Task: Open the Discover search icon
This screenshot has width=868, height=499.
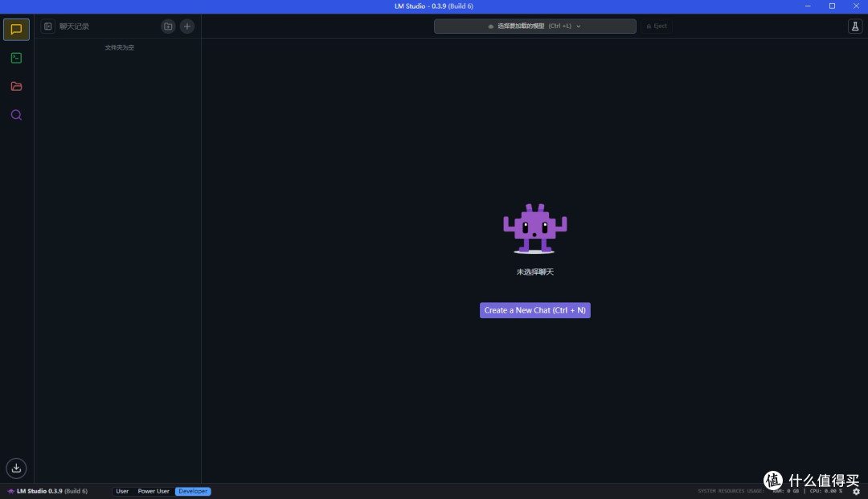Action: 16,115
